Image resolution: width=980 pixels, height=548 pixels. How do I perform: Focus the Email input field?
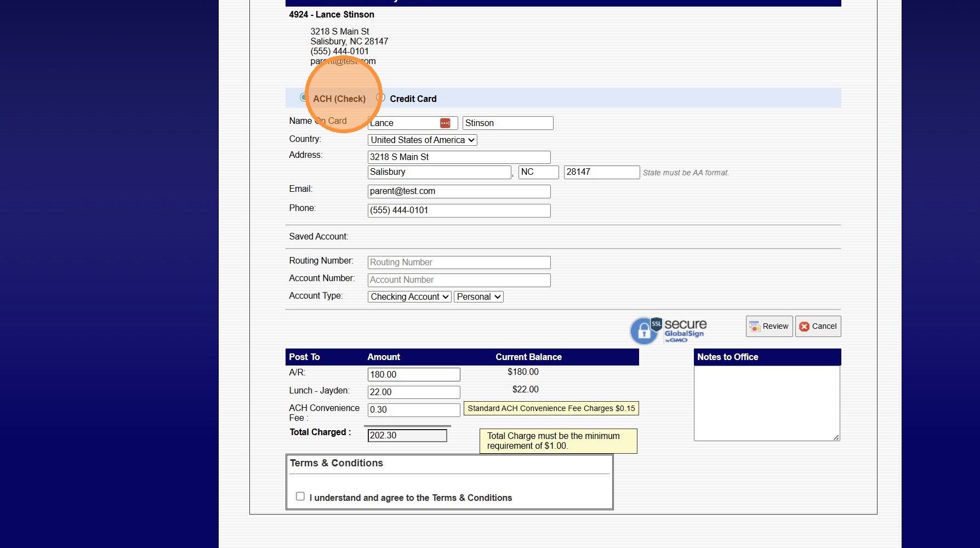click(x=459, y=191)
